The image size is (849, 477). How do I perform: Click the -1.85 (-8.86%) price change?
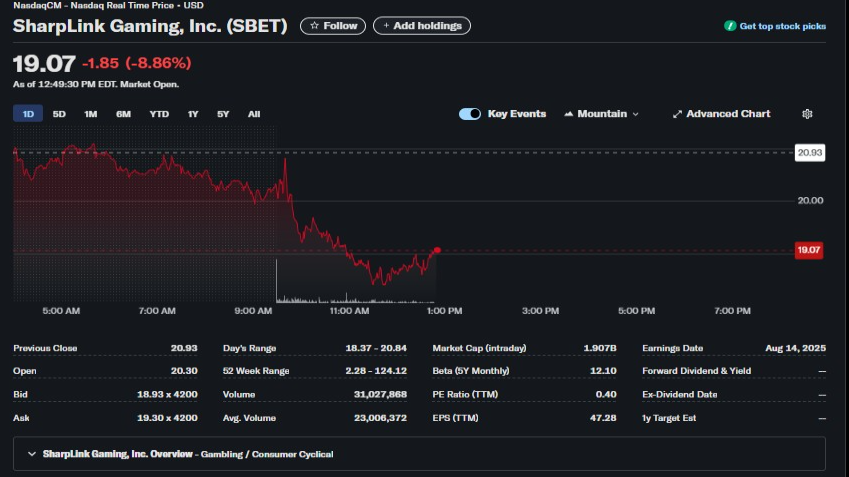coord(136,63)
